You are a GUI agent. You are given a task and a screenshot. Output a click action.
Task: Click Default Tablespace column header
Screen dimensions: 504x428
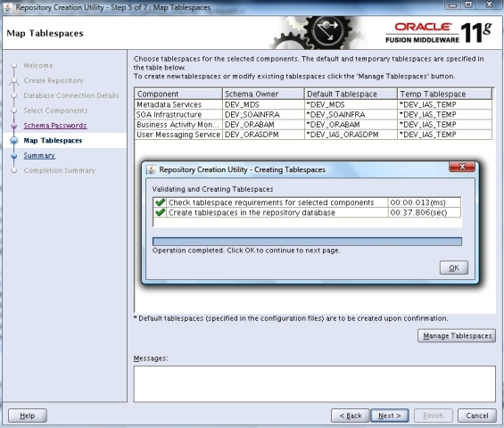pos(351,94)
